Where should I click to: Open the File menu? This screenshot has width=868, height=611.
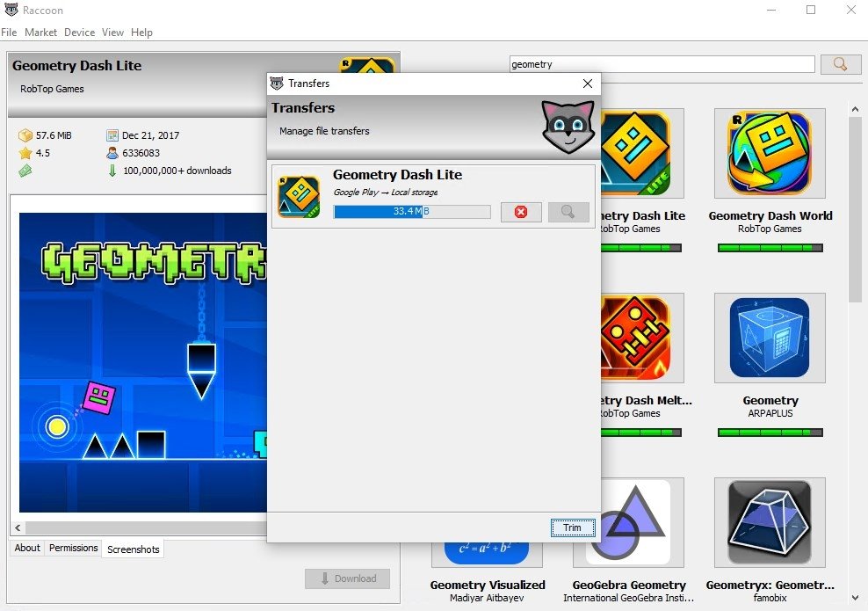pos(9,33)
